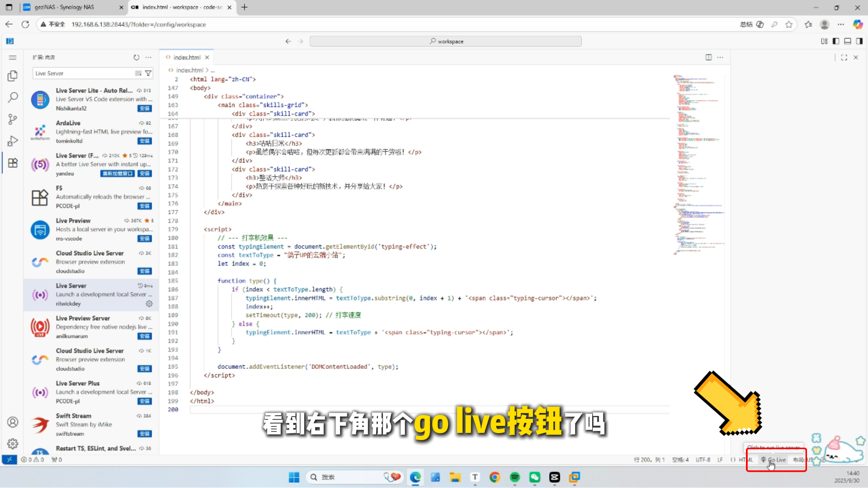Select the index.html editor tab
The height and width of the screenshot is (488, 868).
pyautogui.click(x=186, y=57)
